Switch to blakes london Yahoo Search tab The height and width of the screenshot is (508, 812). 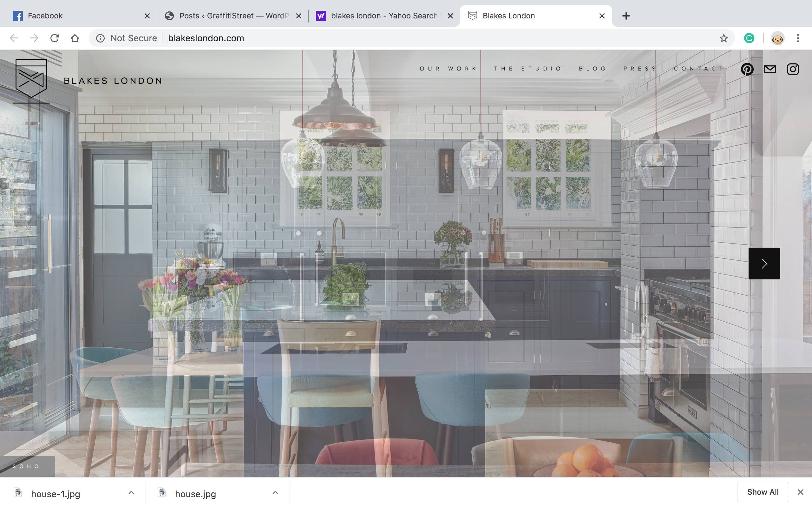pyautogui.click(x=384, y=16)
